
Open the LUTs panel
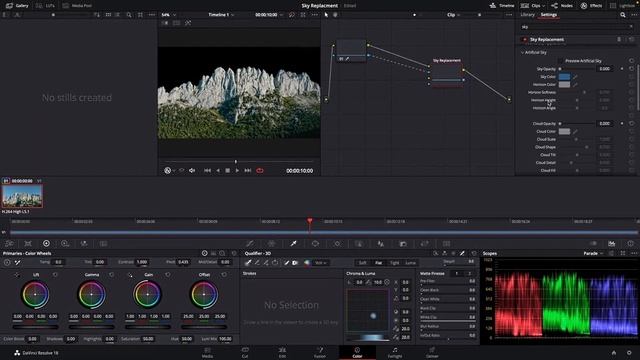[45, 6]
